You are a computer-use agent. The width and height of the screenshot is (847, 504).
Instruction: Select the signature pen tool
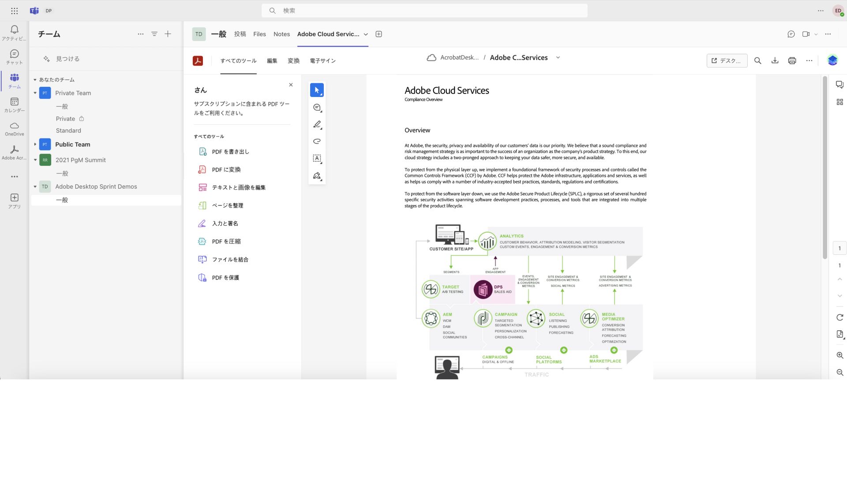[317, 176]
